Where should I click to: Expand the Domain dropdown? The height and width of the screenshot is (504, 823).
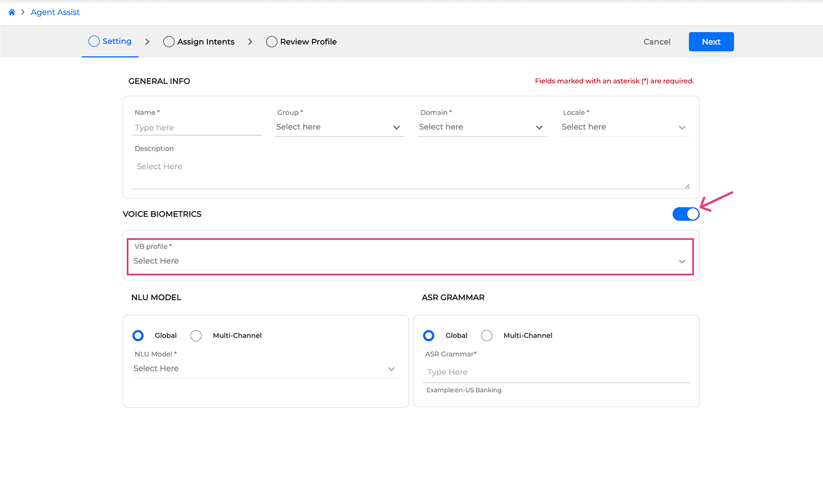coord(482,127)
